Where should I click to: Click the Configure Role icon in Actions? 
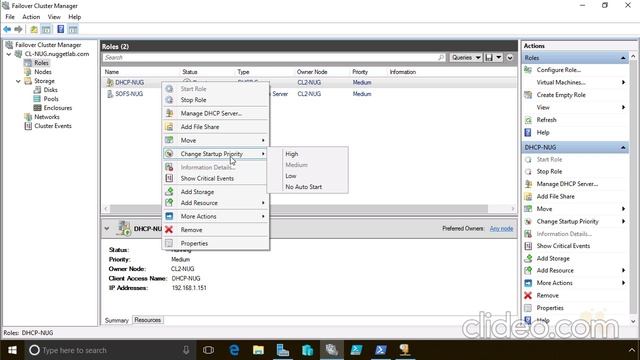(528, 70)
